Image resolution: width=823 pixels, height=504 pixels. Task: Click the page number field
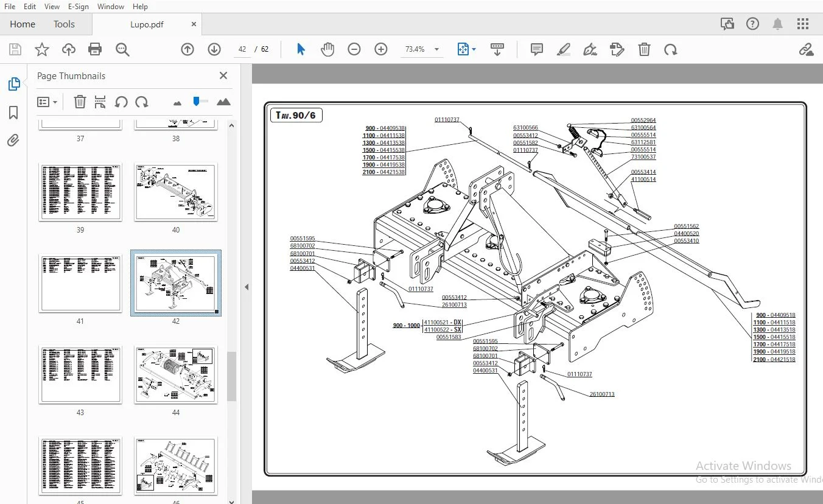(x=243, y=49)
